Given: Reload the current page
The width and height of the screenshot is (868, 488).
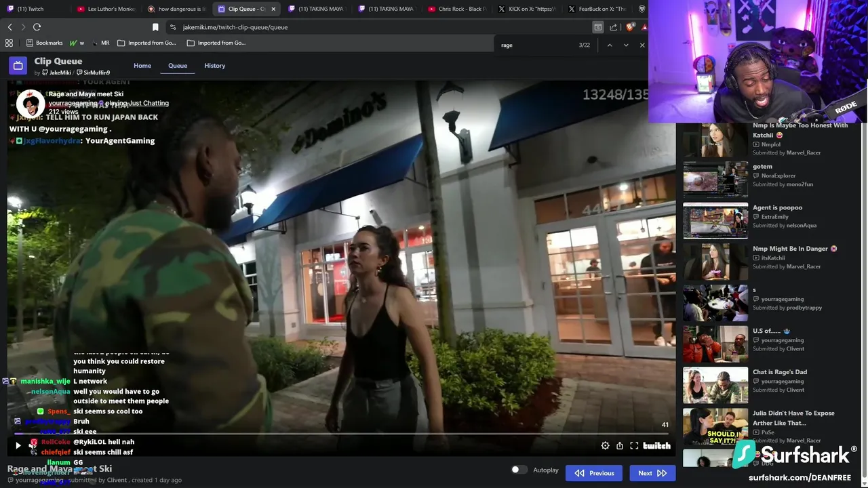Looking at the screenshot, I should pos(37,27).
